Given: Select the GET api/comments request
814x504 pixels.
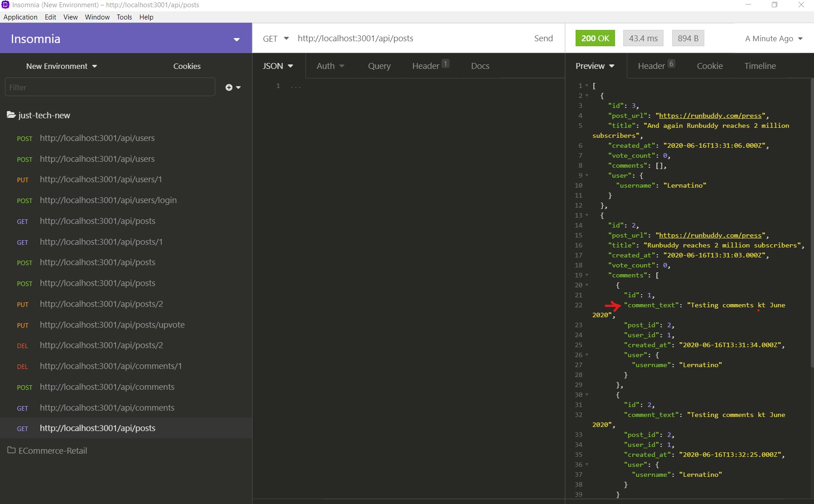Looking at the screenshot, I should click(x=126, y=408).
